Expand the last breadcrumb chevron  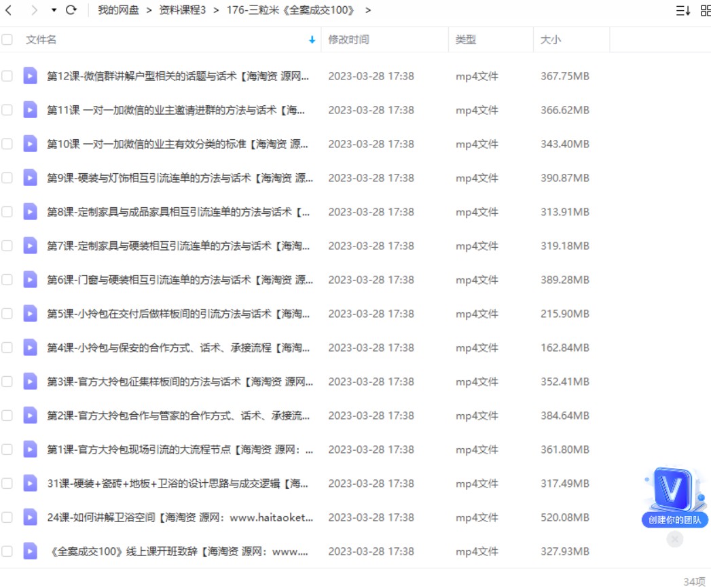[368, 10]
